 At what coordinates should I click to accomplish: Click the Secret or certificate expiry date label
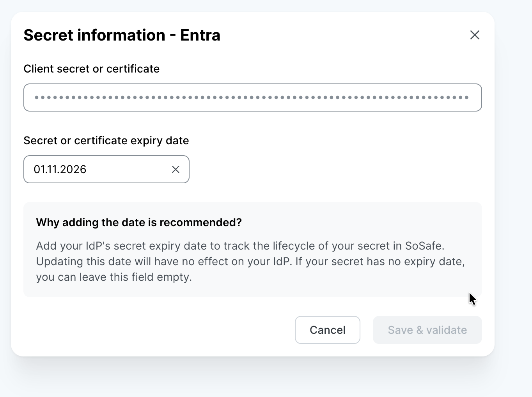pyautogui.click(x=106, y=140)
